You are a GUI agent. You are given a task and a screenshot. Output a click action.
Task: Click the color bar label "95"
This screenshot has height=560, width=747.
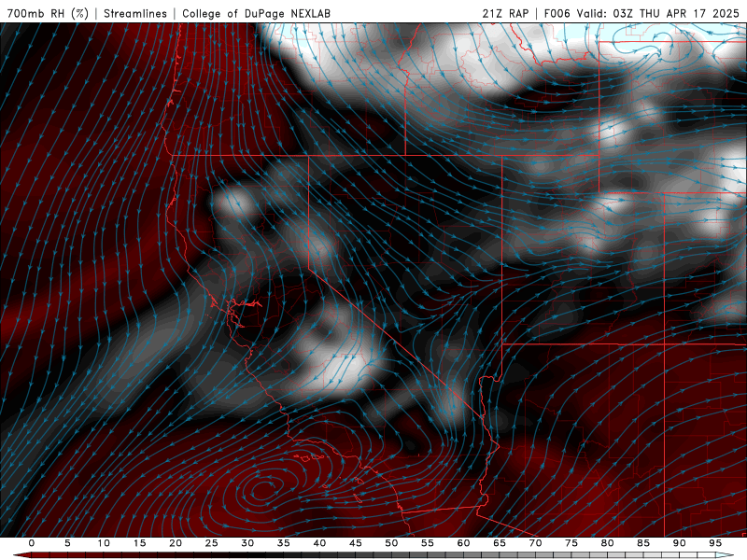click(714, 543)
